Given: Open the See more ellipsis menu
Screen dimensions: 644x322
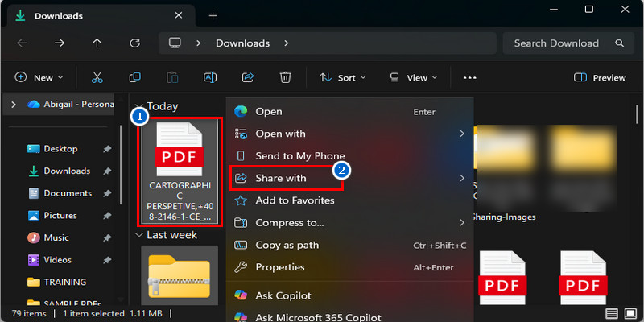Looking at the screenshot, I should [x=469, y=77].
